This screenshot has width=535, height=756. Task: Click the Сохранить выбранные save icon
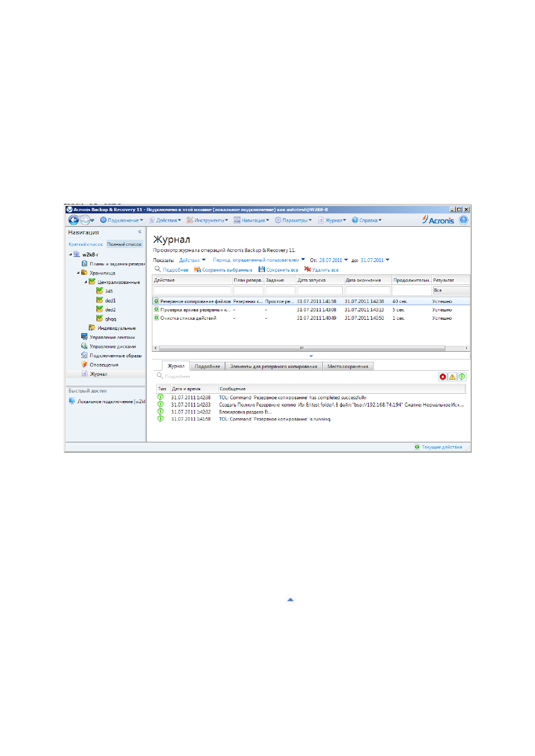[197, 269]
